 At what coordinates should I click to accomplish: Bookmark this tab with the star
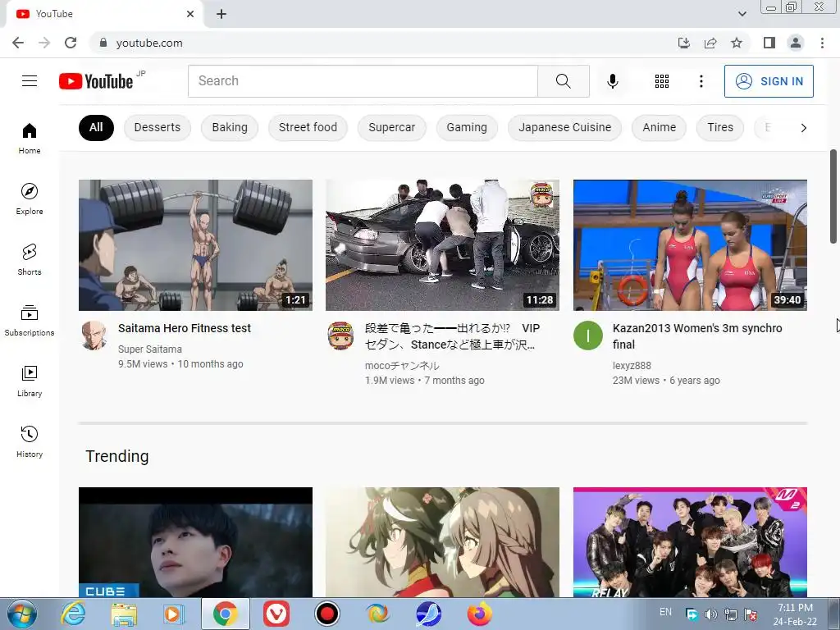pos(737,43)
